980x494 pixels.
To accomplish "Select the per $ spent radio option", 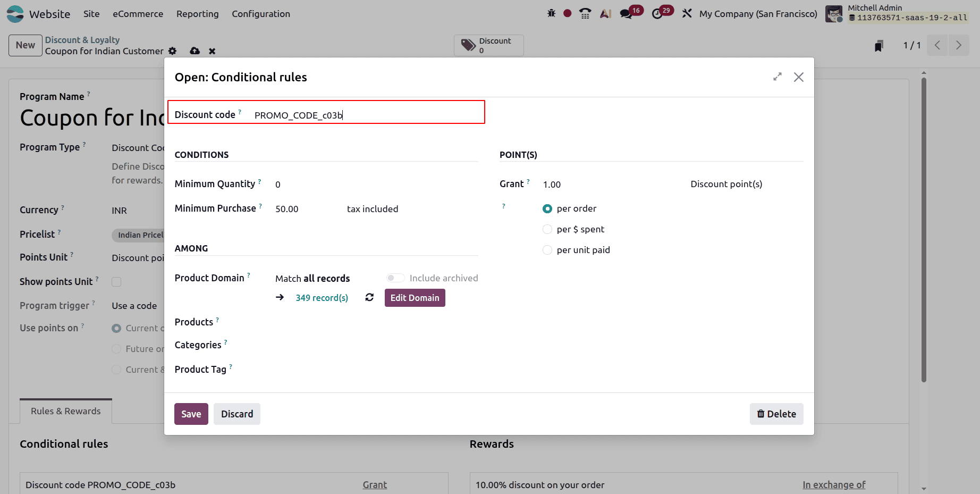I will point(547,229).
